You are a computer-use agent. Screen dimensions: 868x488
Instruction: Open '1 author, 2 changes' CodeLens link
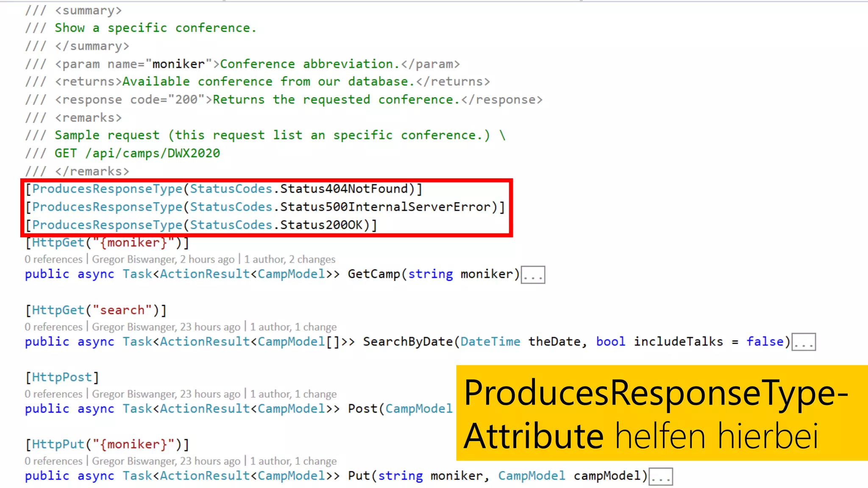click(x=289, y=259)
